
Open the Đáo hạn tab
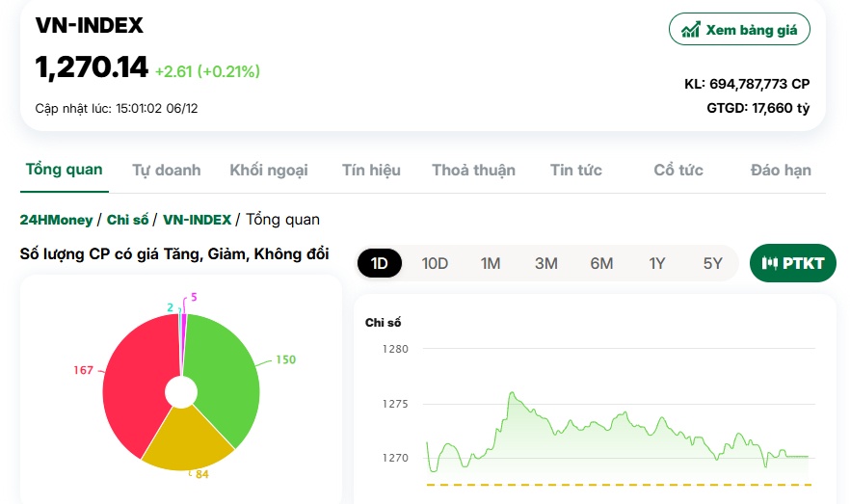[782, 171]
